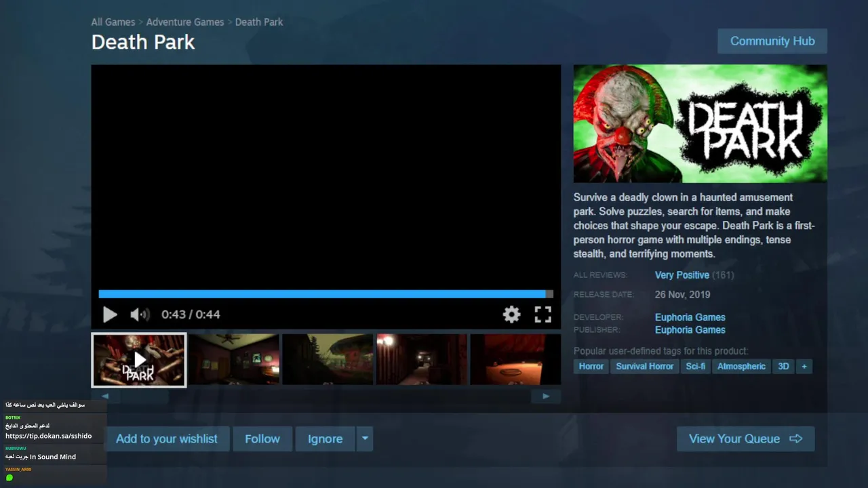Viewport: 868px width, 488px height.
Task: Open the fourth screenshot thumbnail
Action: (422, 359)
